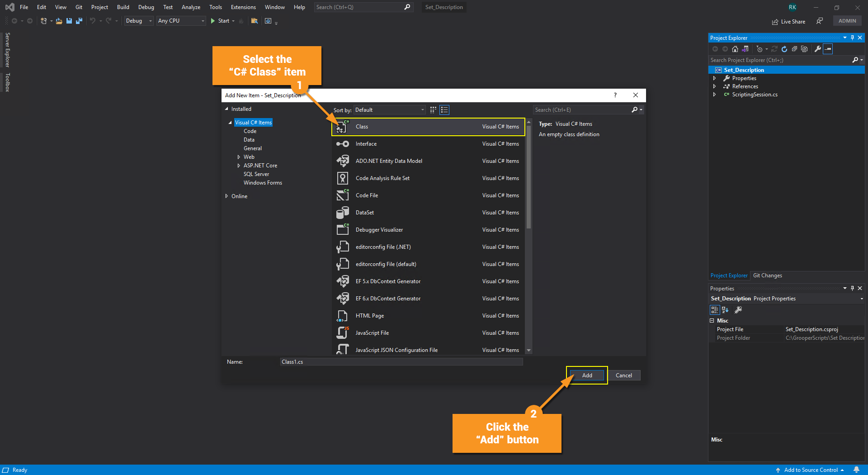
Task: Expand References node in Project Explorer
Action: (714, 86)
